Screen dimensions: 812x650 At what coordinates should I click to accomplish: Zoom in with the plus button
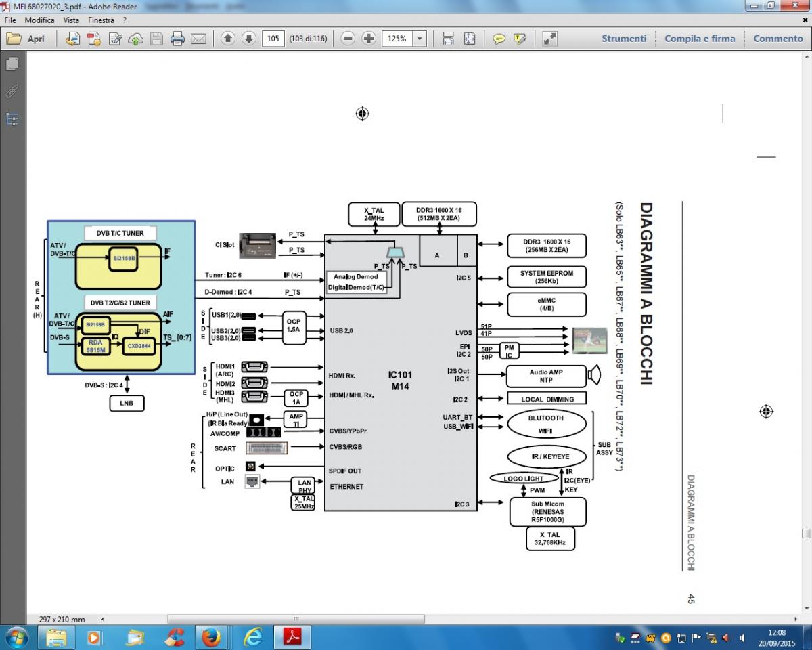[x=368, y=39]
